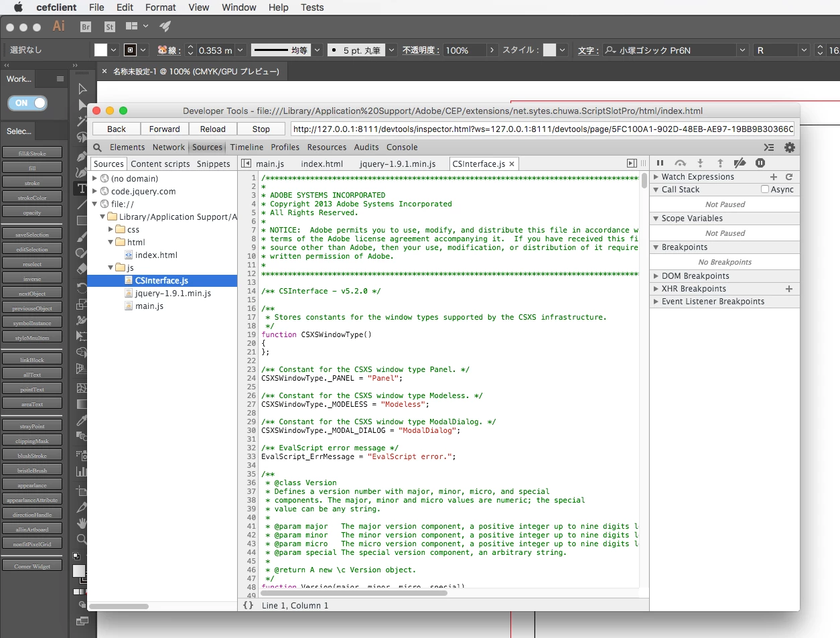Refresh watch expressions
This screenshot has width=840, height=638.
[789, 177]
